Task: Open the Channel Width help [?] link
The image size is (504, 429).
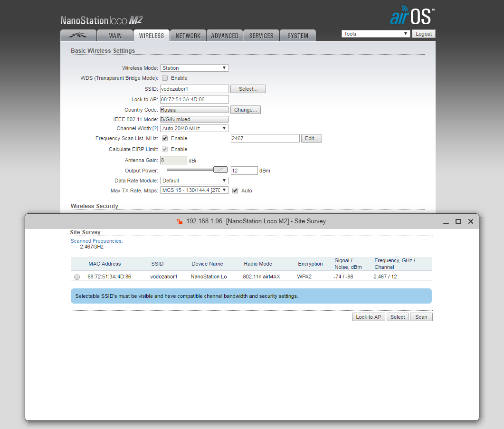Action: coord(155,128)
